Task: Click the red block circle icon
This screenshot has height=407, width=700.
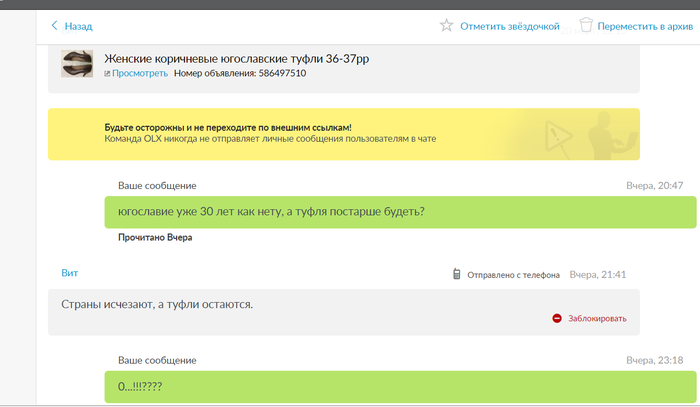Action: tap(557, 318)
